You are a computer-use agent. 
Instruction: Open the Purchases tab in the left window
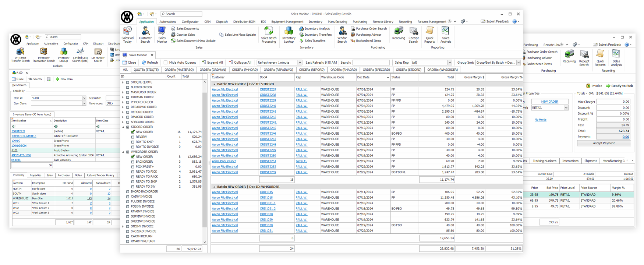[x=64, y=175]
